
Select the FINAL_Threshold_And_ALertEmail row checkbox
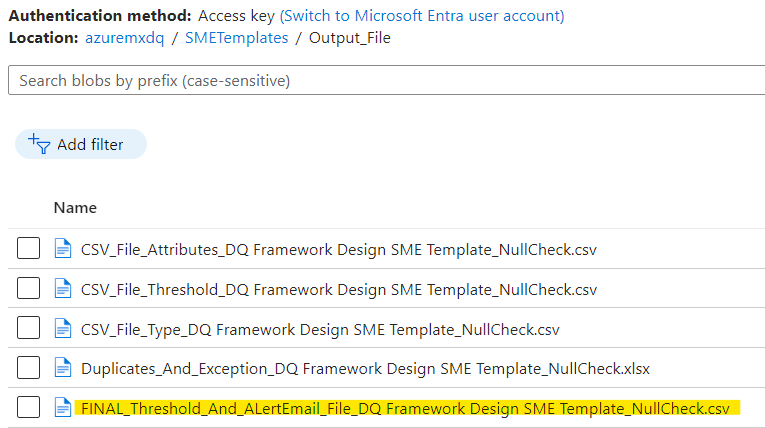(28, 407)
